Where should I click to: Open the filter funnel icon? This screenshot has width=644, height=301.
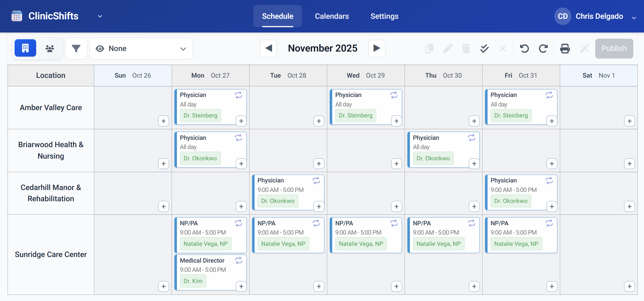(76, 48)
